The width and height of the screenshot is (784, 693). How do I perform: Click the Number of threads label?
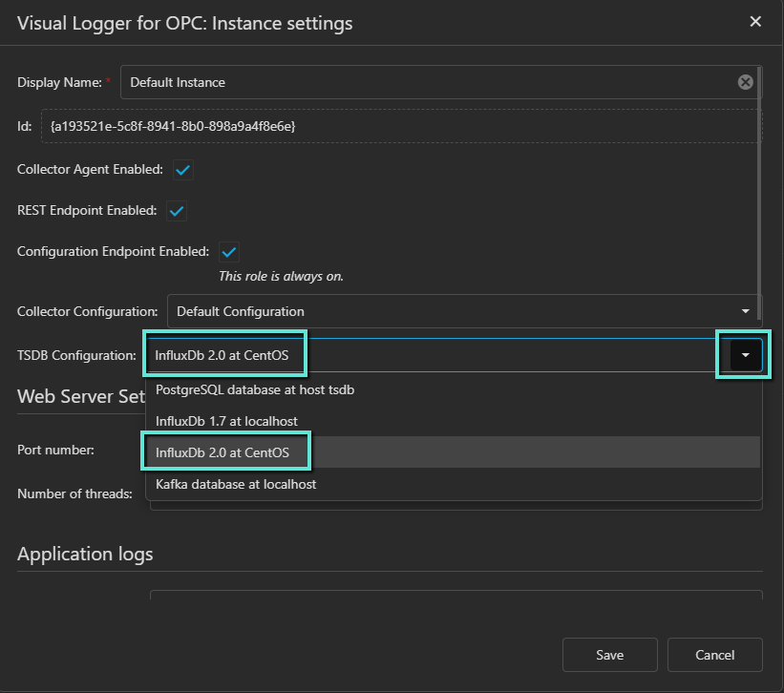tap(74, 493)
